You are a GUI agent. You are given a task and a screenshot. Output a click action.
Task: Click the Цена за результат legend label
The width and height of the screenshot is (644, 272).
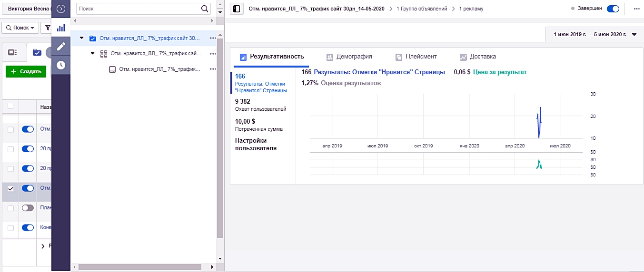click(x=500, y=72)
